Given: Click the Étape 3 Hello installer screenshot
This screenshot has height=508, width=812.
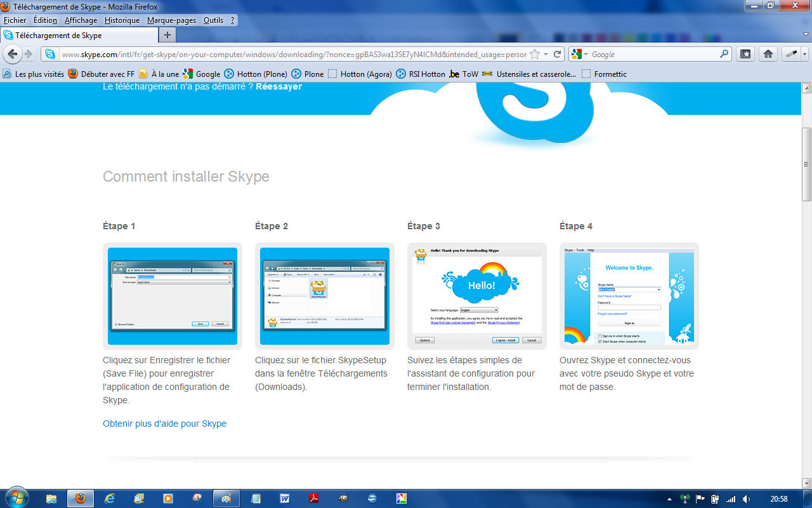Looking at the screenshot, I should point(477,296).
